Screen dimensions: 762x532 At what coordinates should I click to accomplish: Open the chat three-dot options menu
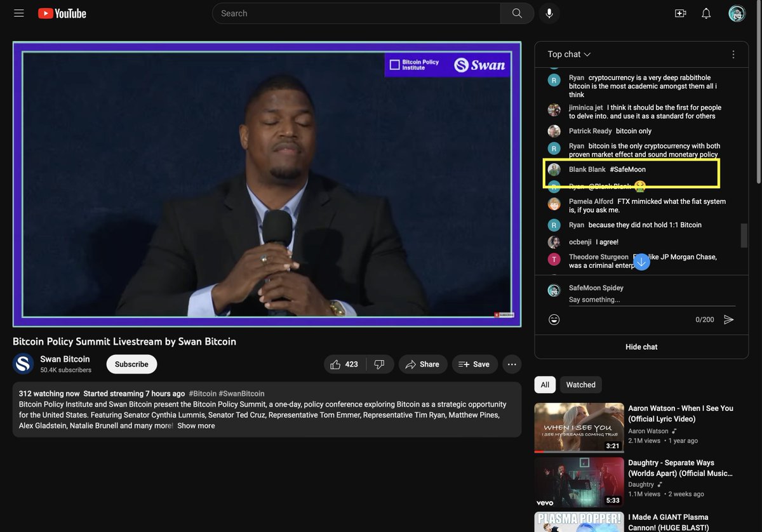pyautogui.click(x=733, y=55)
